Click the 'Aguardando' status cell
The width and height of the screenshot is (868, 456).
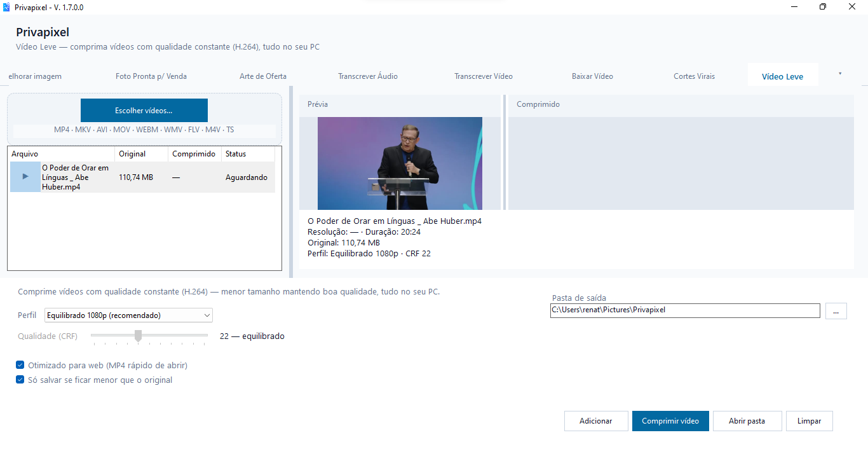click(x=247, y=177)
